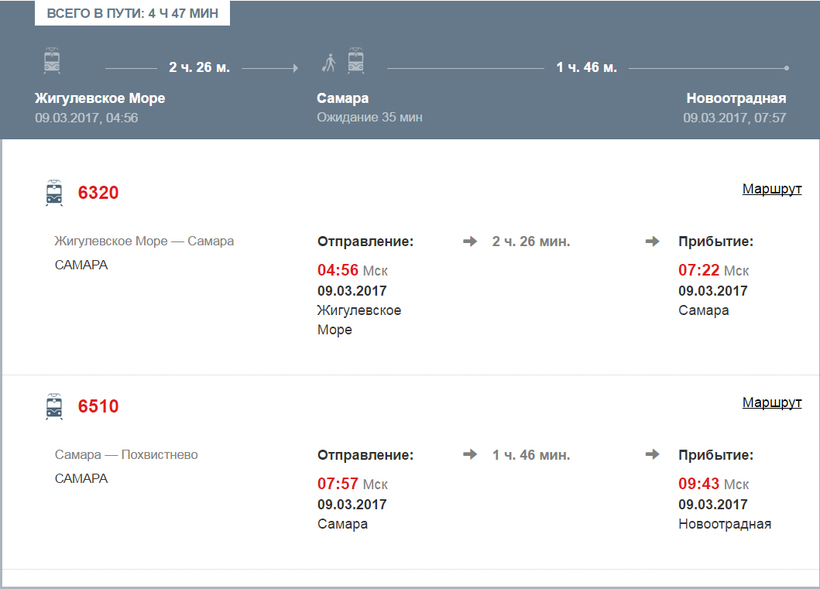The width and height of the screenshot is (820, 589).
Task: Click Новоотрадная station in header
Action: tap(736, 98)
